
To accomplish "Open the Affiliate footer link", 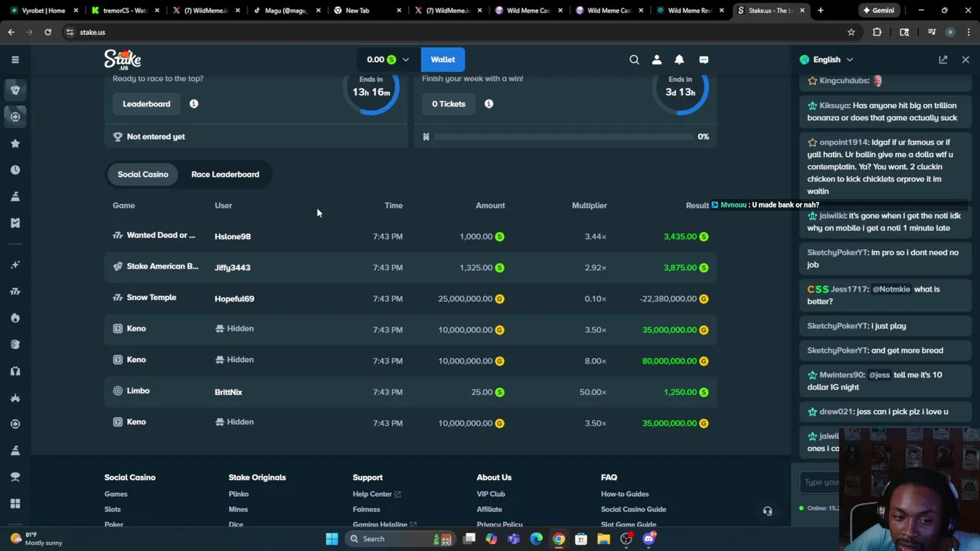I will click(489, 510).
